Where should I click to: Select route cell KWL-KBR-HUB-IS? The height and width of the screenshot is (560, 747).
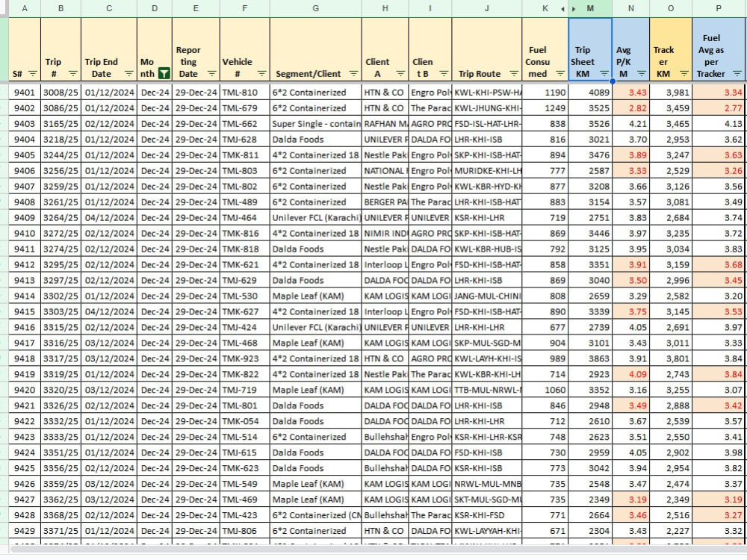click(x=487, y=249)
